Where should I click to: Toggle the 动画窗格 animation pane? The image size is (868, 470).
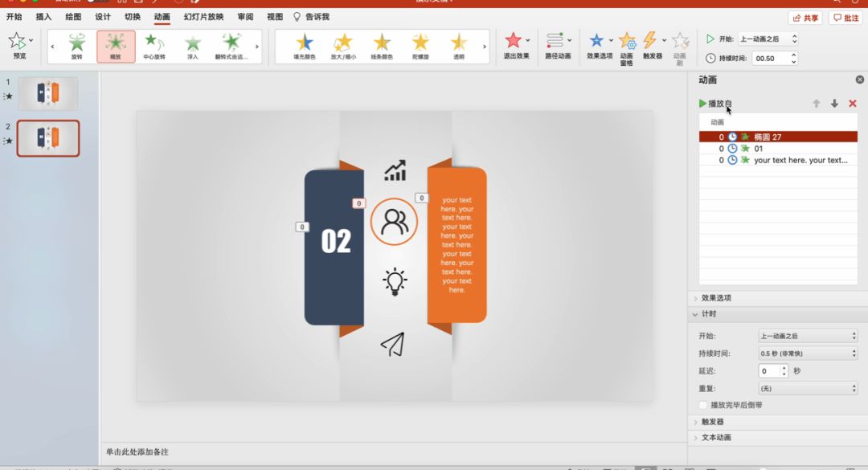(627, 48)
